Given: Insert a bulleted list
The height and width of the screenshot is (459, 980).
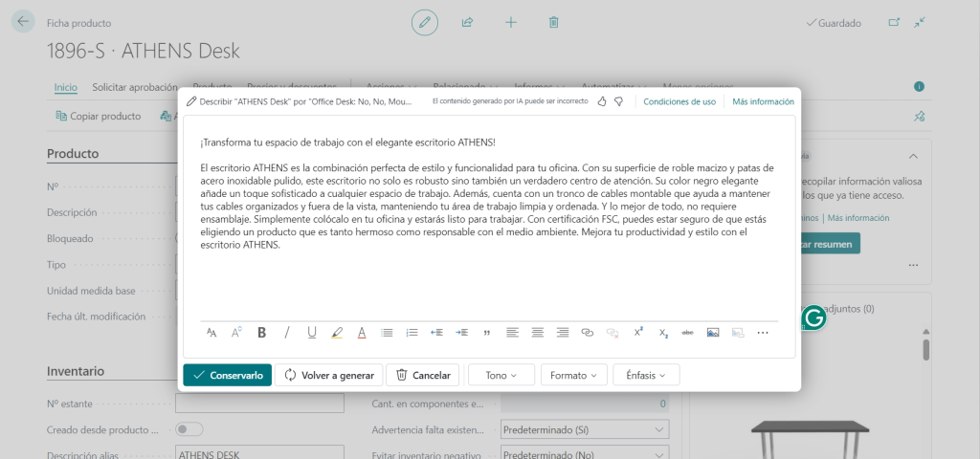Looking at the screenshot, I should 387,333.
